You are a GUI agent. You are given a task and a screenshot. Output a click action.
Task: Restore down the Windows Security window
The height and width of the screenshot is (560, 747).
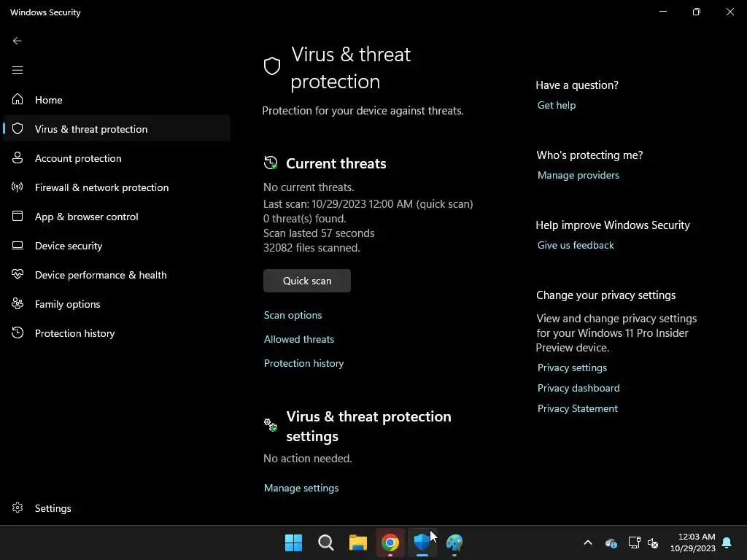697,12
